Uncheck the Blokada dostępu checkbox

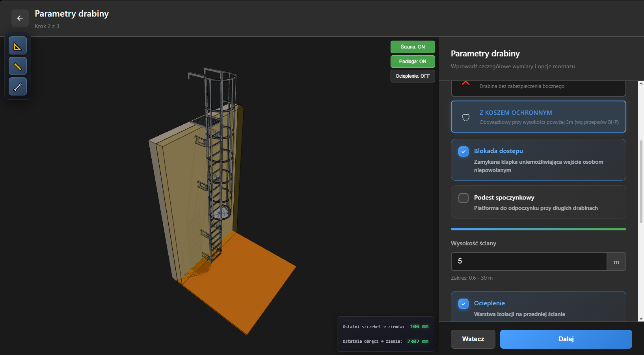[463, 151]
